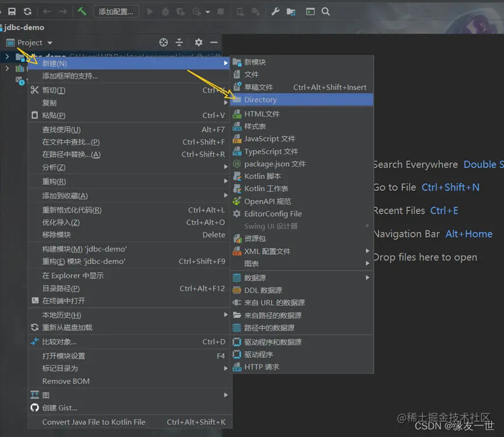Viewport: 504px width, 437px height.
Task: Open Project Structure folder icon
Action: (291, 12)
